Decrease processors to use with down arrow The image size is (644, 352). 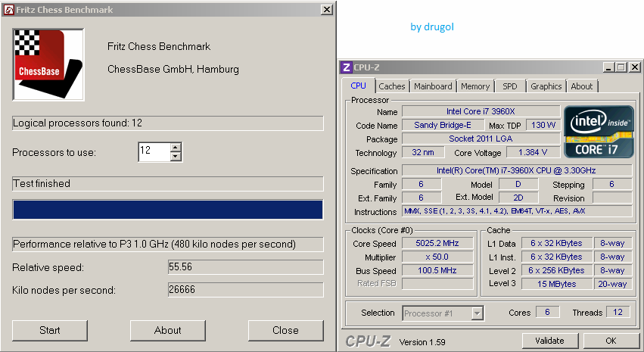(176, 156)
